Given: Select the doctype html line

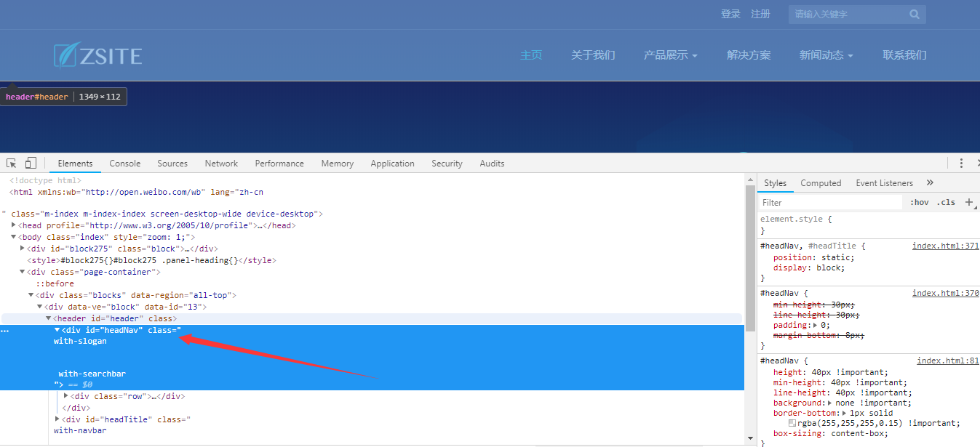Looking at the screenshot, I should [x=45, y=181].
